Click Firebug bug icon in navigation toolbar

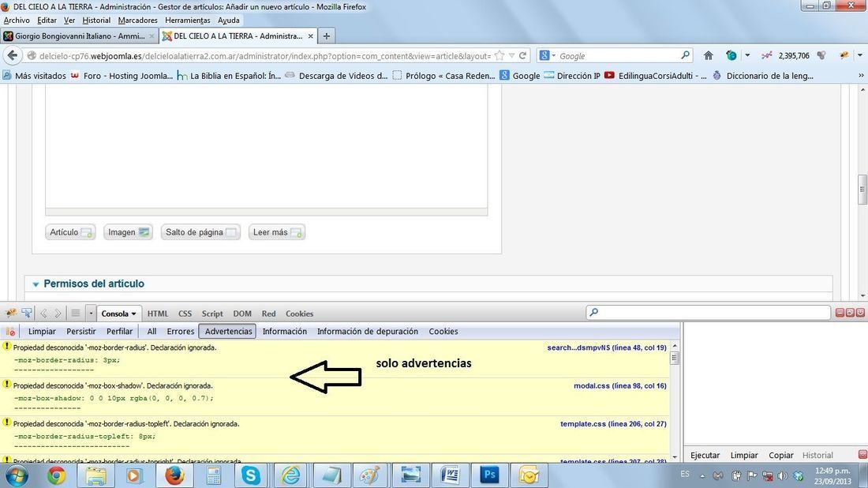click(x=844, y=55)
